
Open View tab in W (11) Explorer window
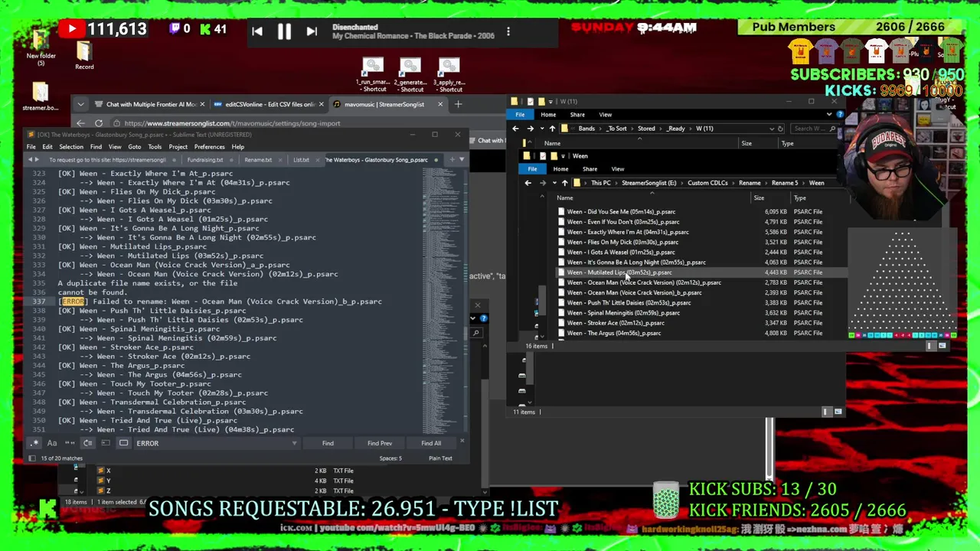[x=605, y=115]
